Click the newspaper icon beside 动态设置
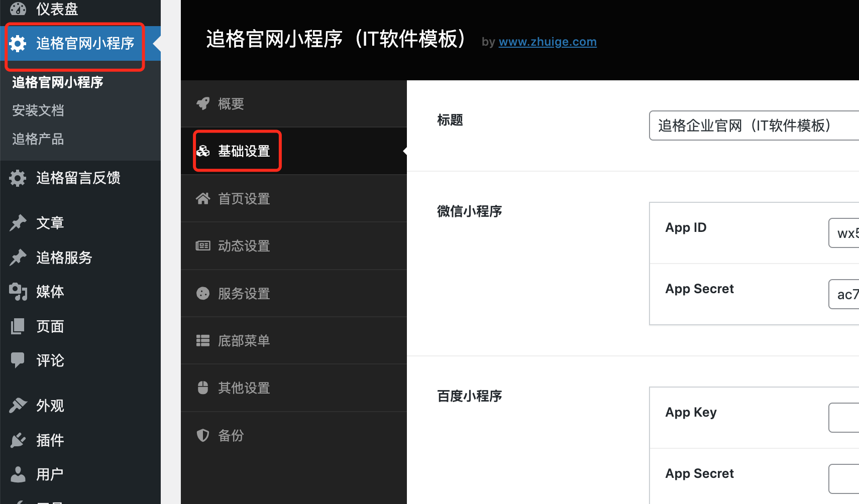 point(203,246)
